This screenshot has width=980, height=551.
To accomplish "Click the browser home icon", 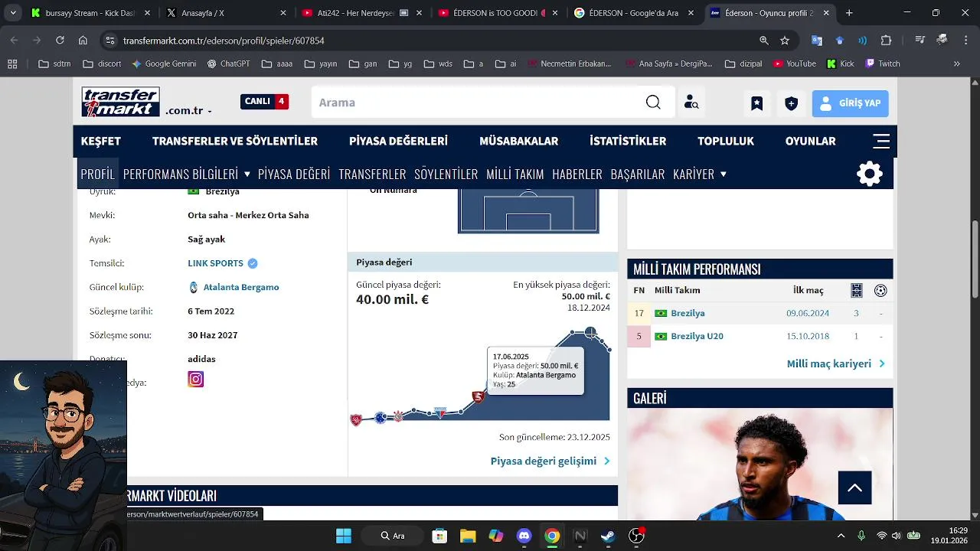I will coord(83,41).
